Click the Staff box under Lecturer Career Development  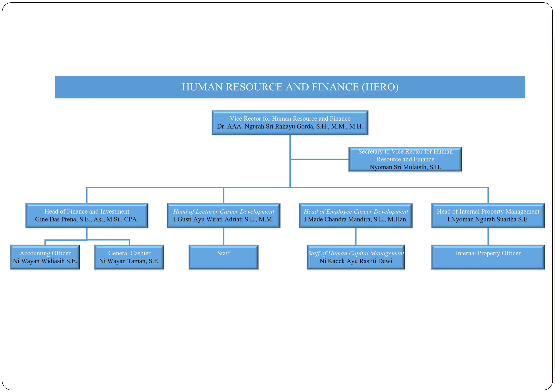click(x=224, y=257)
